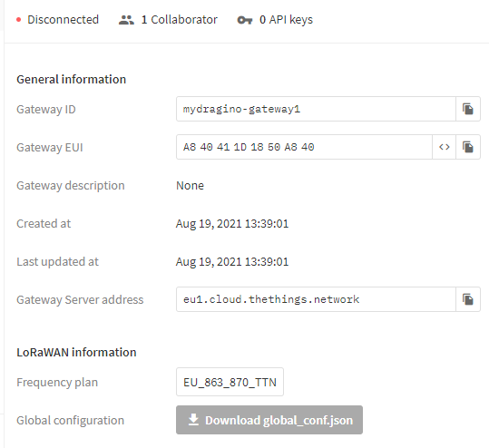Screen dimensions: 489x448
Task: Toggle EUI byte format with the angle brackets icon
Action: (445, 147)
